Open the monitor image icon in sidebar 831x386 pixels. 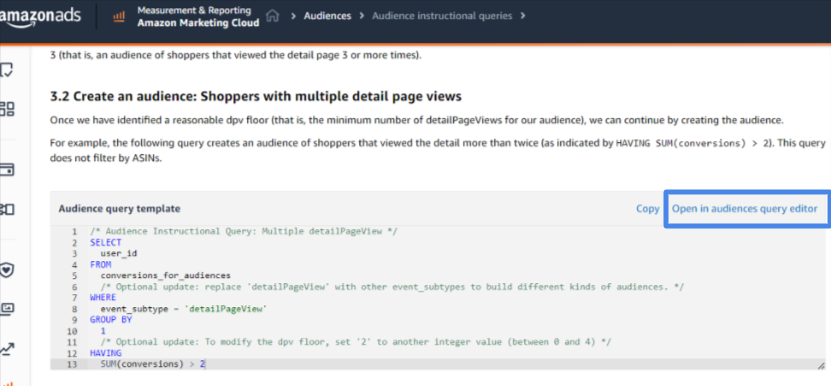(7, 309)
